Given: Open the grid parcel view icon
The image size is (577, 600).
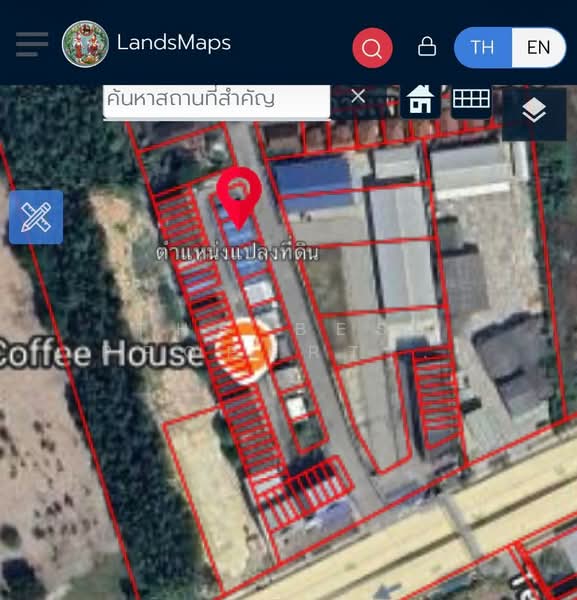Looking at the screenshot, I should pos(471,100).
